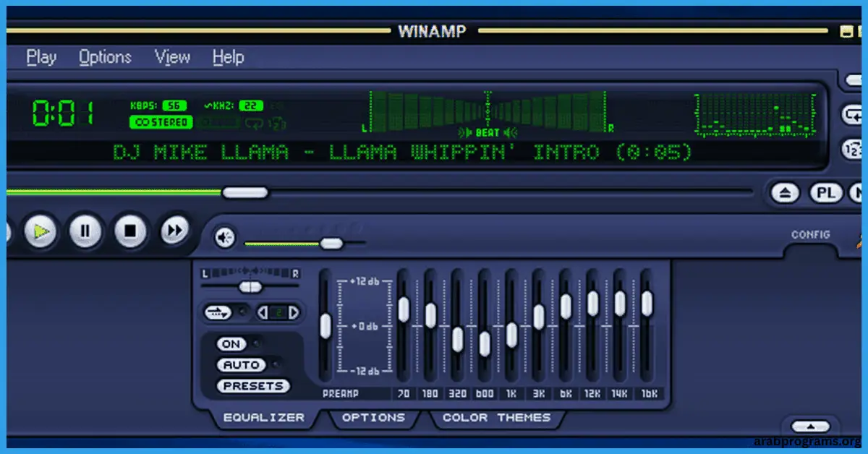The image size is (868, 454).
Task: Click the 16K band slider
Action: [x=647, y=304]
